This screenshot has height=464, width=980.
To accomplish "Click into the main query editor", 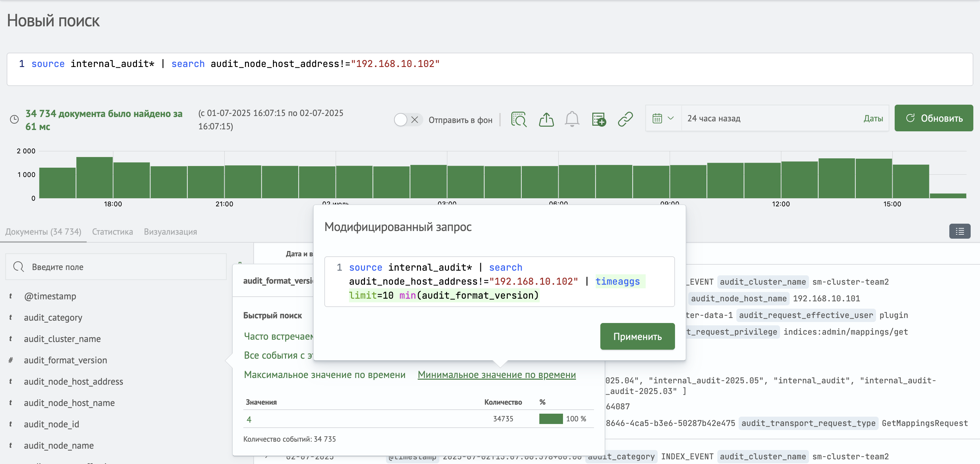I will pos(490,69).
